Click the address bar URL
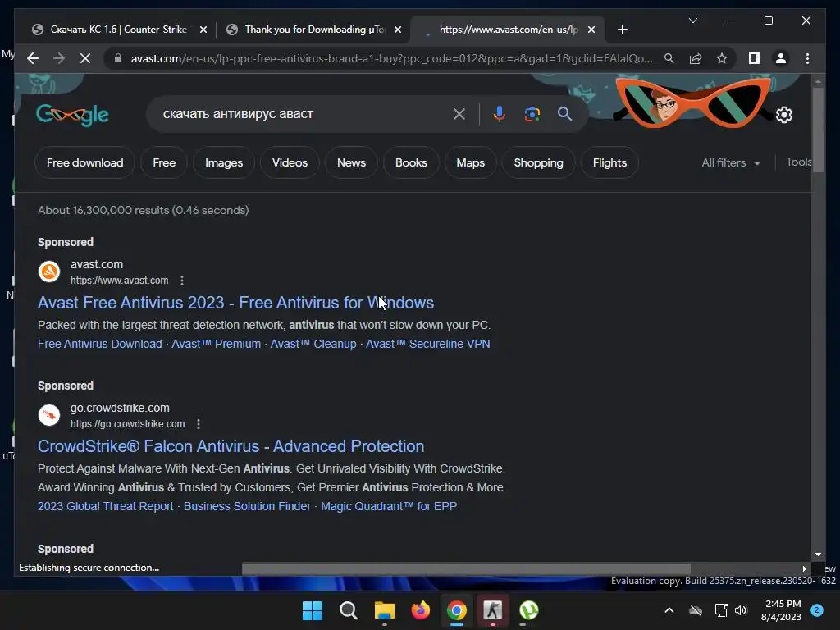 391,58
